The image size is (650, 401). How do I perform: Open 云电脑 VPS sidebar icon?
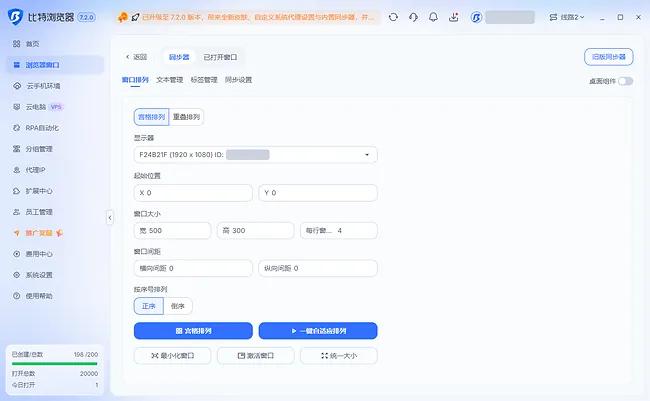coord(17,107)
